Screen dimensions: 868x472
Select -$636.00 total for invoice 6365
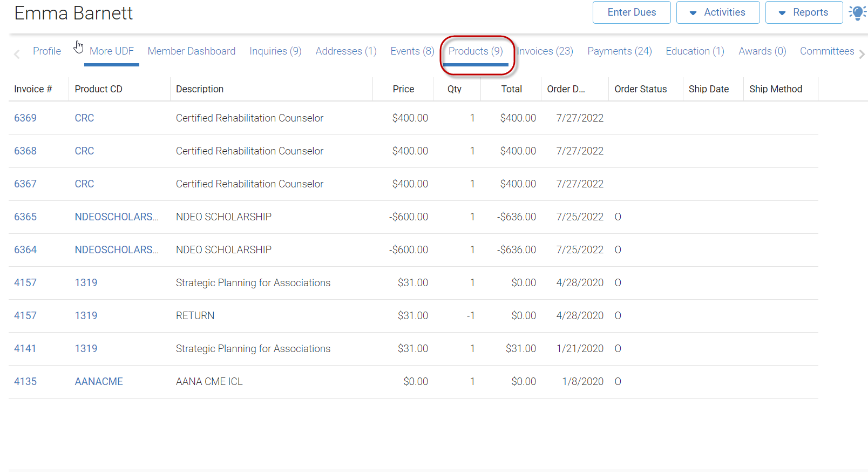pos(517,217)
